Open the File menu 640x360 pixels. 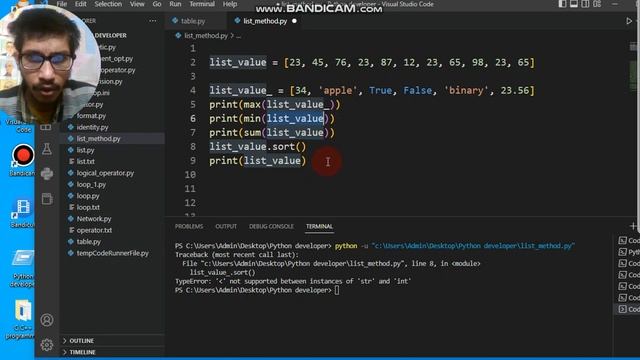point(62,4)
